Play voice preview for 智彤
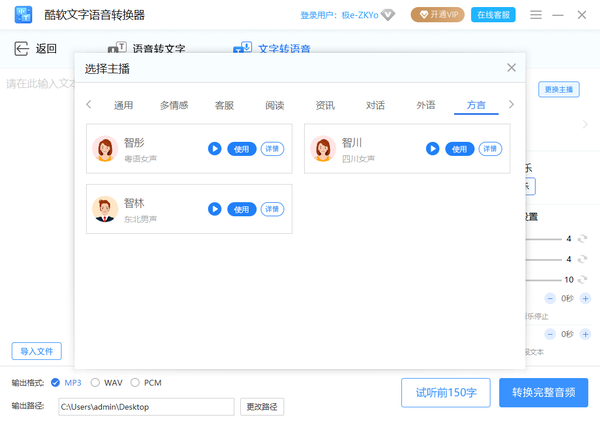Image resolution: width=600 pixels, height=422 pixels. 214,149
